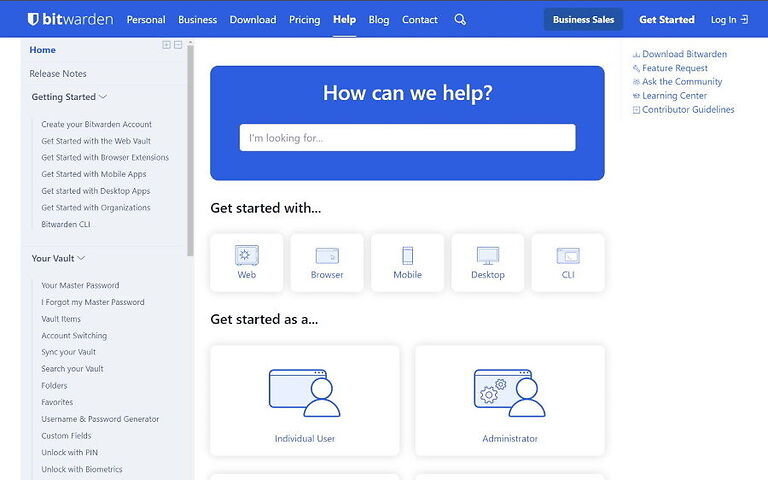Click the Feature Request icon

(x=636, y=68)
